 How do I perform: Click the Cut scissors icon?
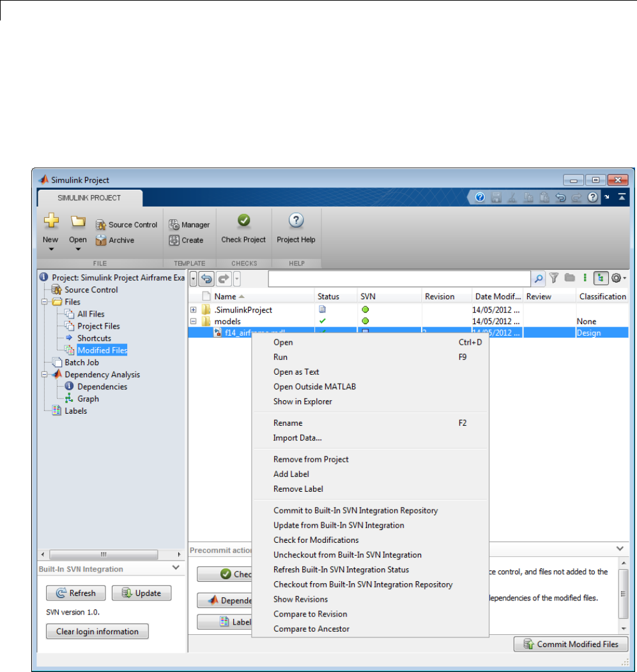point(512,197)
